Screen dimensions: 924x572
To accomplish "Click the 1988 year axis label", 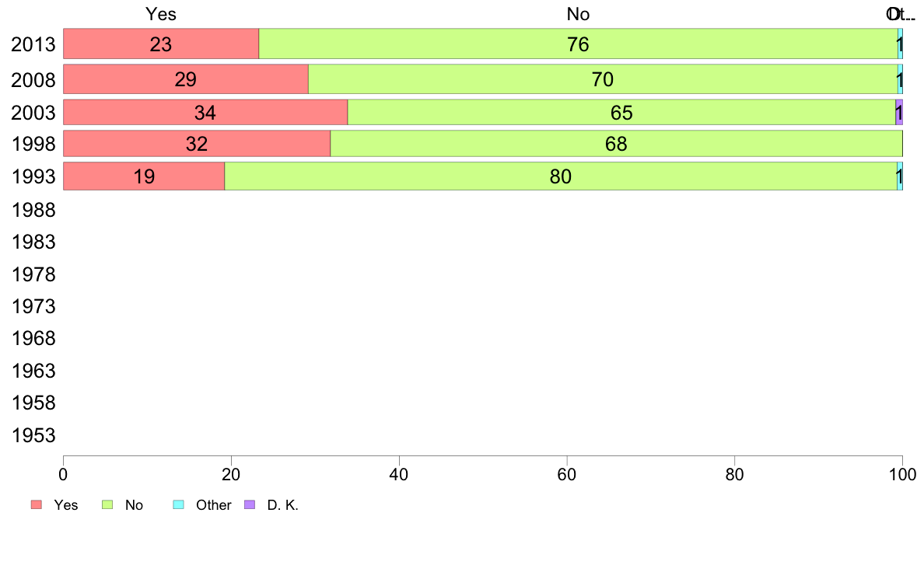I will click(x=33, y=210).
